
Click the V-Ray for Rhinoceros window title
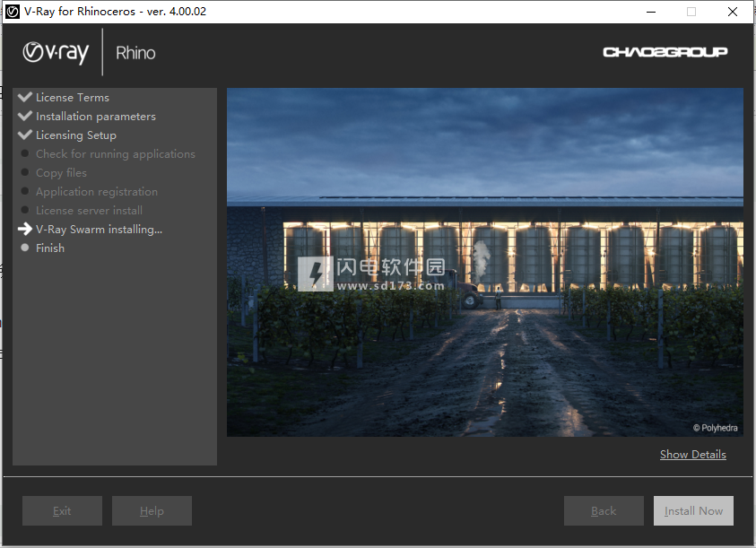point(115,11)
